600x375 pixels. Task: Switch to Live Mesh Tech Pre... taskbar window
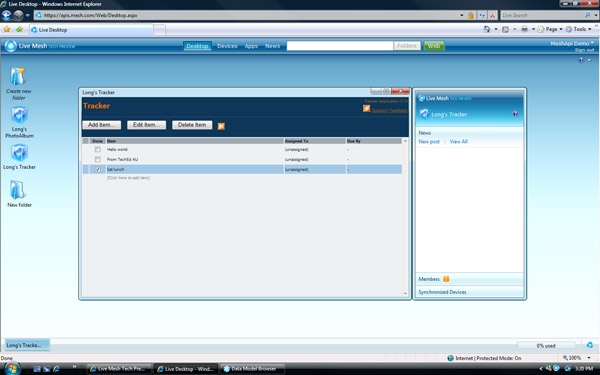click(120, 369)
